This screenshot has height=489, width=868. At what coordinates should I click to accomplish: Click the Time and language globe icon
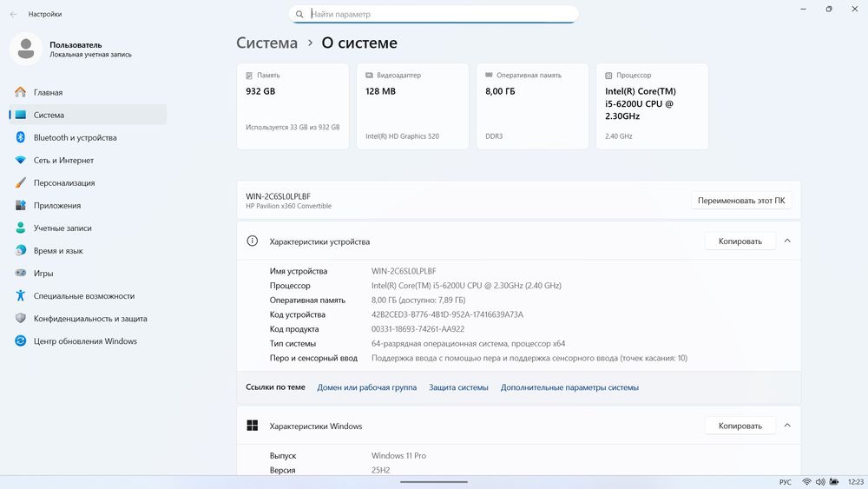point(21,250)
